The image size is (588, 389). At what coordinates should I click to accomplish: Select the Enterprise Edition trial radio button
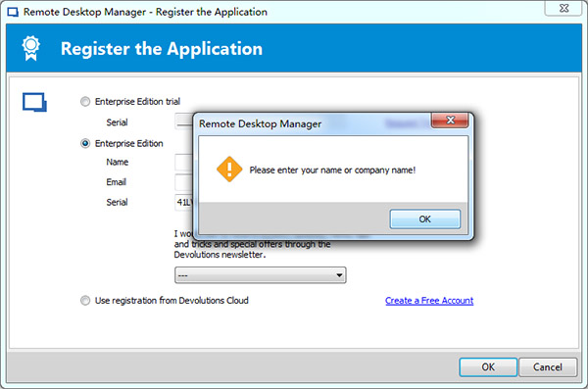click(x=85, y=102)
